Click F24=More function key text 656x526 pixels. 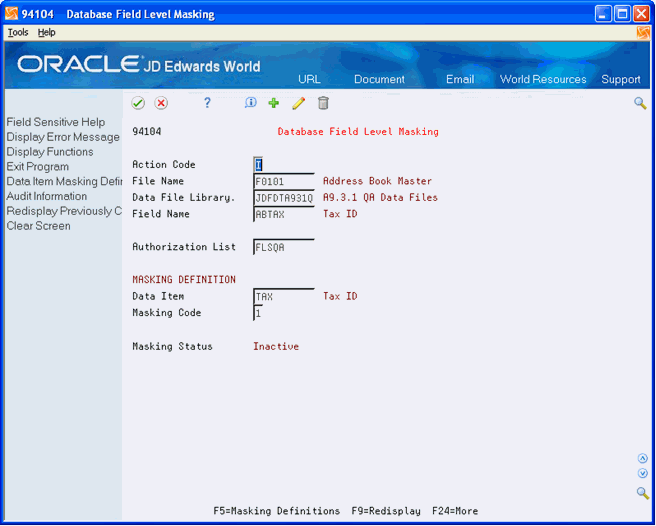click(455, 511)
